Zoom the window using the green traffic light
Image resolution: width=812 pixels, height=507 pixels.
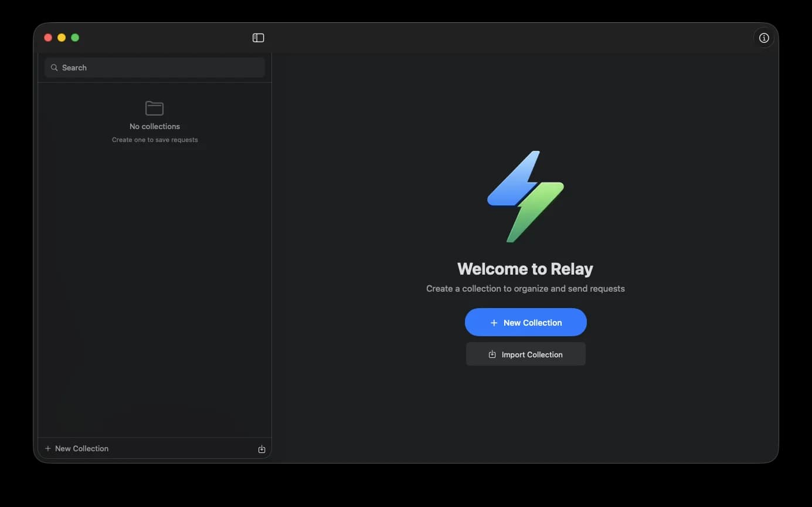(x=75, y=37)
